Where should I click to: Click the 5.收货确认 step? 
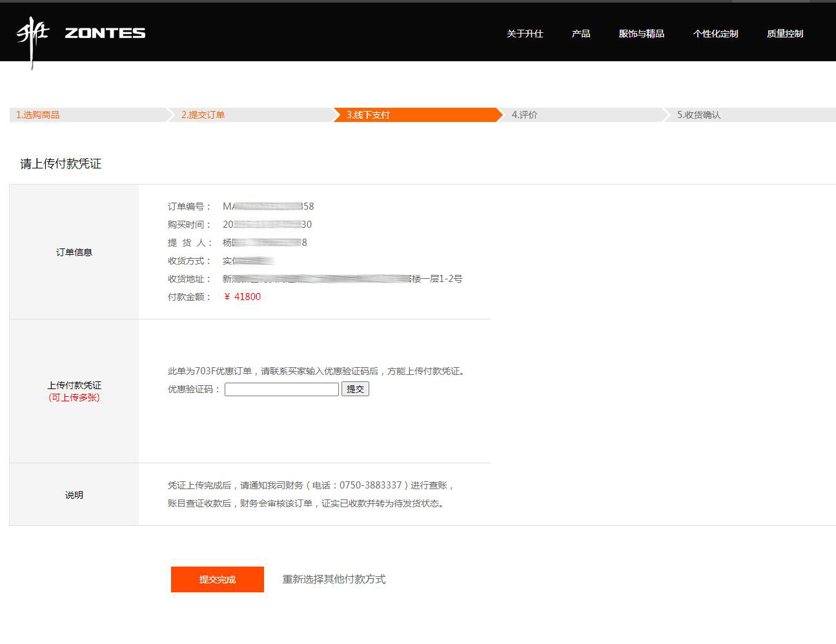[698, 115]
